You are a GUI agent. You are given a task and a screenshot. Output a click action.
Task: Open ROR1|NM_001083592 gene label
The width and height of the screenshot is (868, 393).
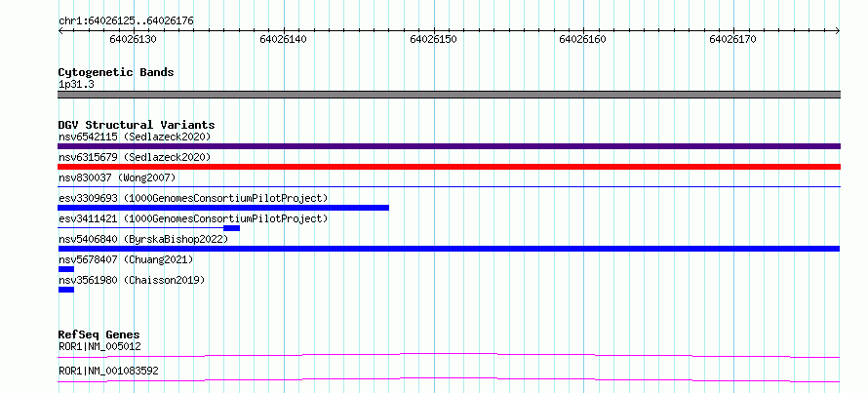(108, 371)
